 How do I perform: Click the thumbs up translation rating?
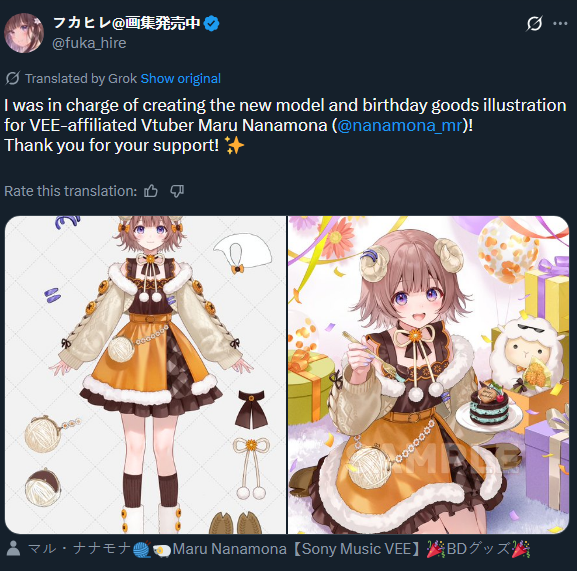(x=151, y=191)
